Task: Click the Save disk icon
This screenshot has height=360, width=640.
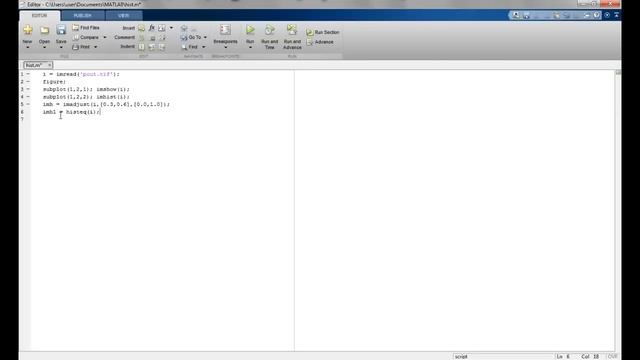Action: click(x=61, y=30)
